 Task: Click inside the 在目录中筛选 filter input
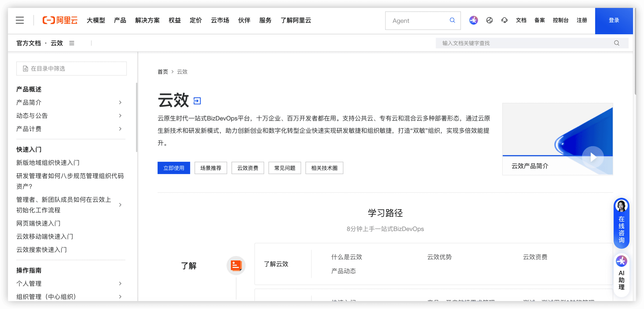click(71, 68)
